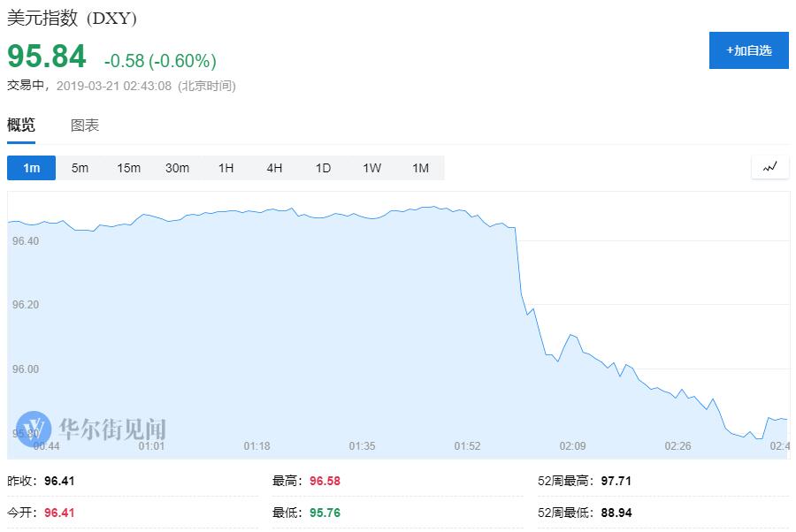This screenshot has width=796, height=532.
Task: Click the current price 95.84
Action: [x=47, y=57]
